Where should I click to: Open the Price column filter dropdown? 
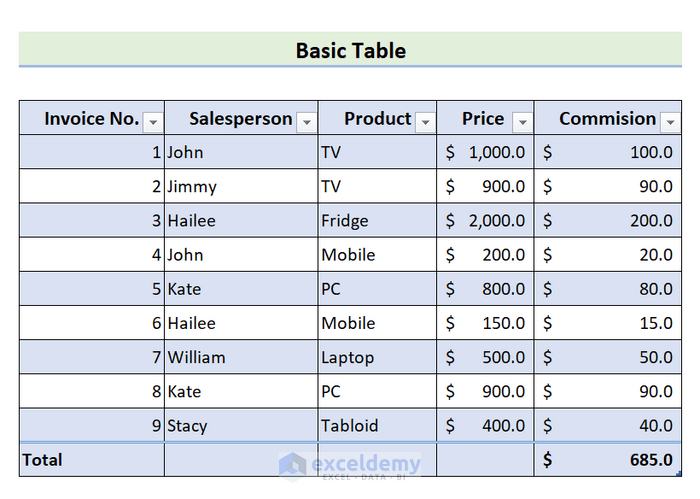coord(522,122)
